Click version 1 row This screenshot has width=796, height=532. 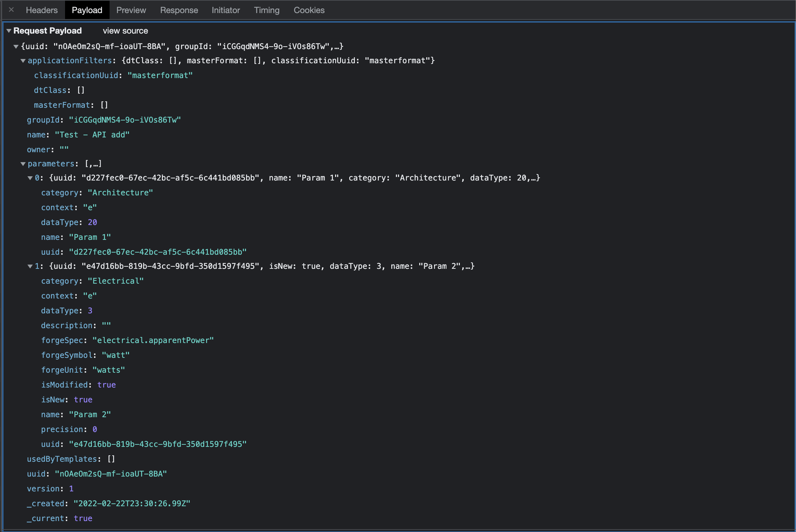tap(50, 489)
